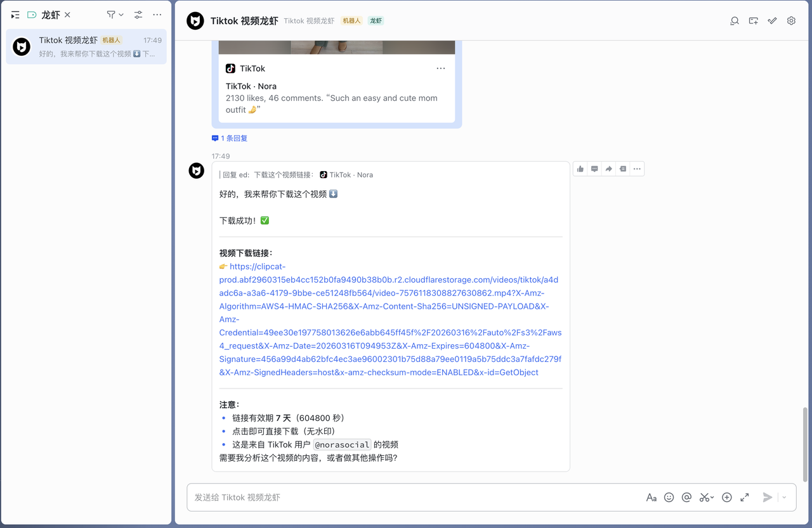Open sidebar more options menu

click(157, 15)
